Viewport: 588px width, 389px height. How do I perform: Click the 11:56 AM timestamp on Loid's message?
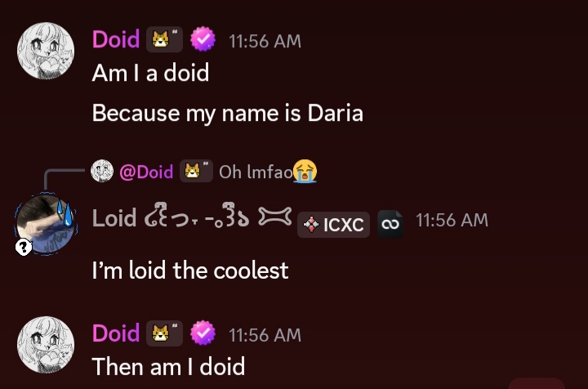[x=452, y=220]
